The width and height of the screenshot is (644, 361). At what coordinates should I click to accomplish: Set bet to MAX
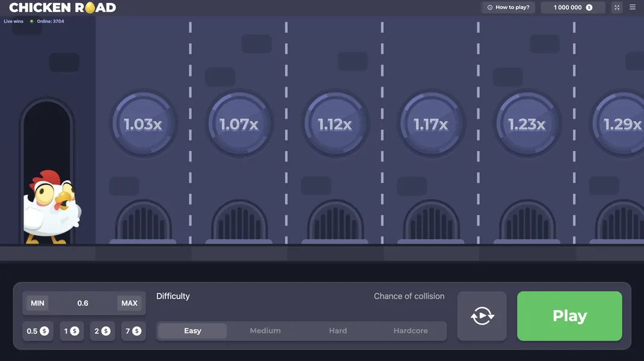tap(129, 303)
